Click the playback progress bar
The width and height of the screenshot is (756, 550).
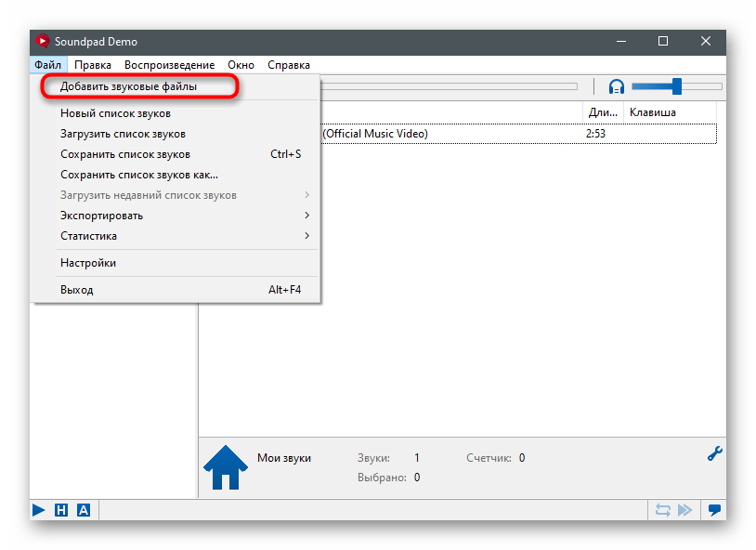click(x=446, y=86)
